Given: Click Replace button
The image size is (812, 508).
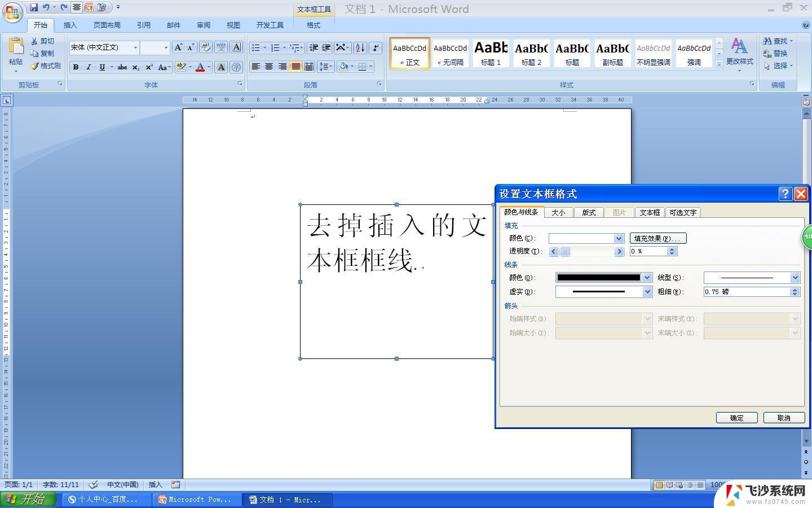Looking at the screenshot, I should [x=775, y=53].
